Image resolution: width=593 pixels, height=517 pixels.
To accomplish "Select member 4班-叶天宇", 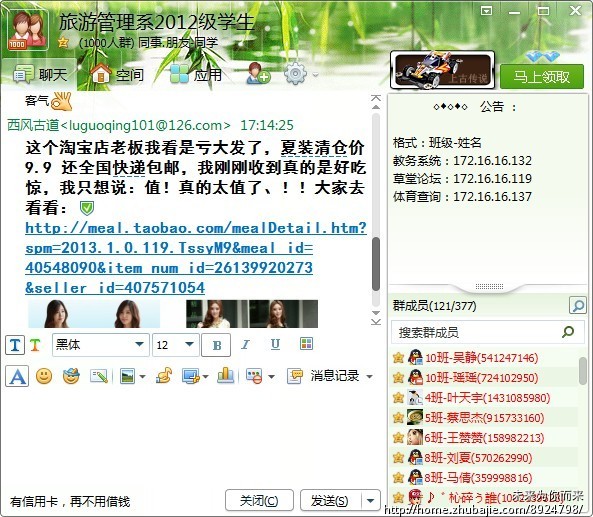I will point(484,397).
